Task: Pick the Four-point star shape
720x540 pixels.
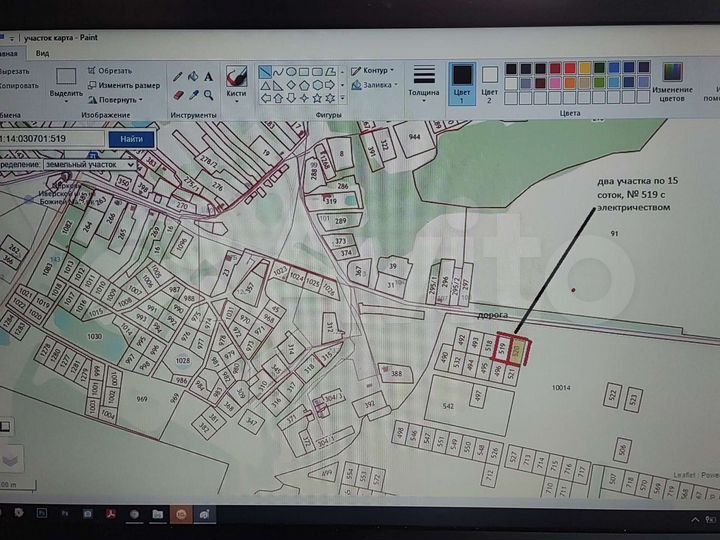Action: [x=304, y=98]
